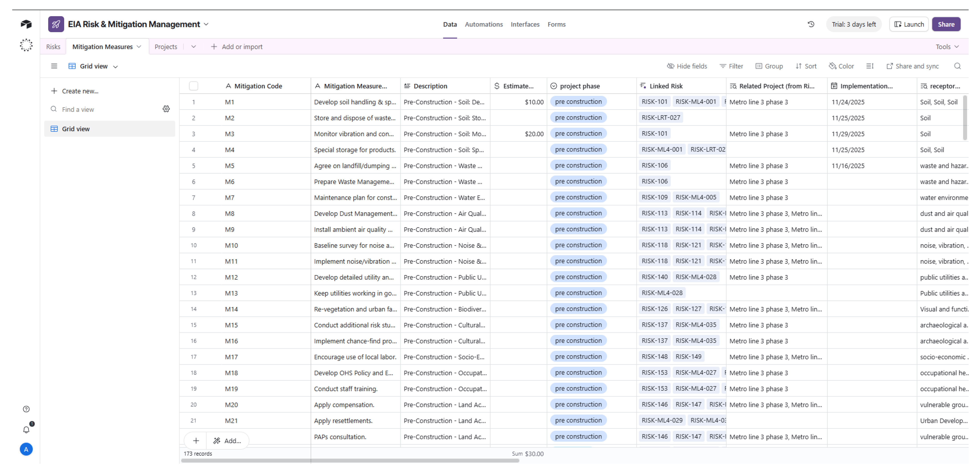Viewport: 980px width, 473px height.
Task: Open the Risks table tab
Action: 53,47
